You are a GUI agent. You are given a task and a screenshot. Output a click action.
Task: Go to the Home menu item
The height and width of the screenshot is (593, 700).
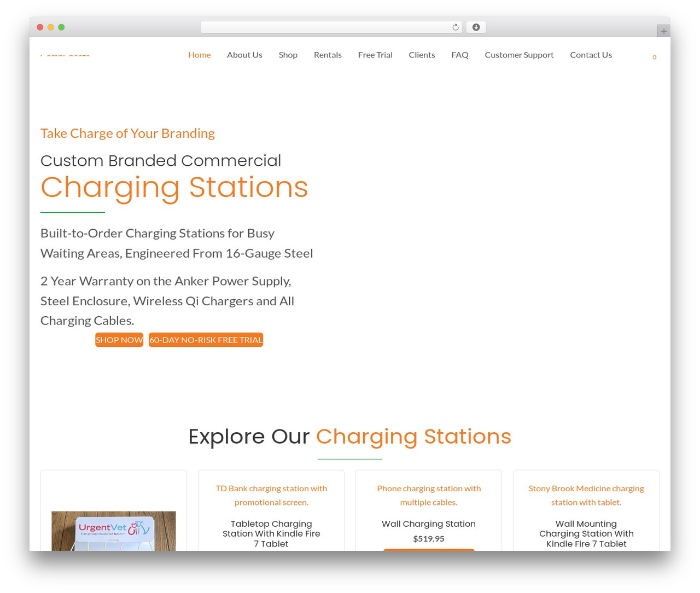pyautogui.click(x=200, y=55)
